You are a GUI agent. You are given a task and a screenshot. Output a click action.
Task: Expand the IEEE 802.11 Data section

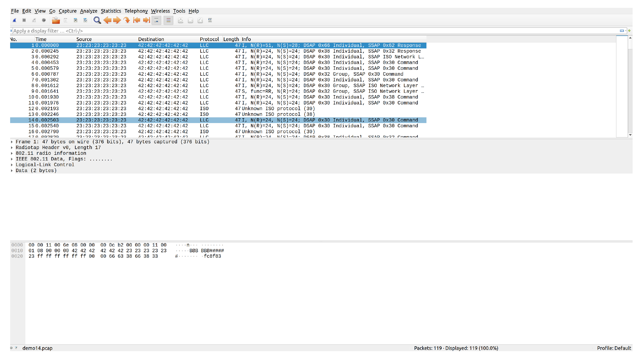[12, 159]
